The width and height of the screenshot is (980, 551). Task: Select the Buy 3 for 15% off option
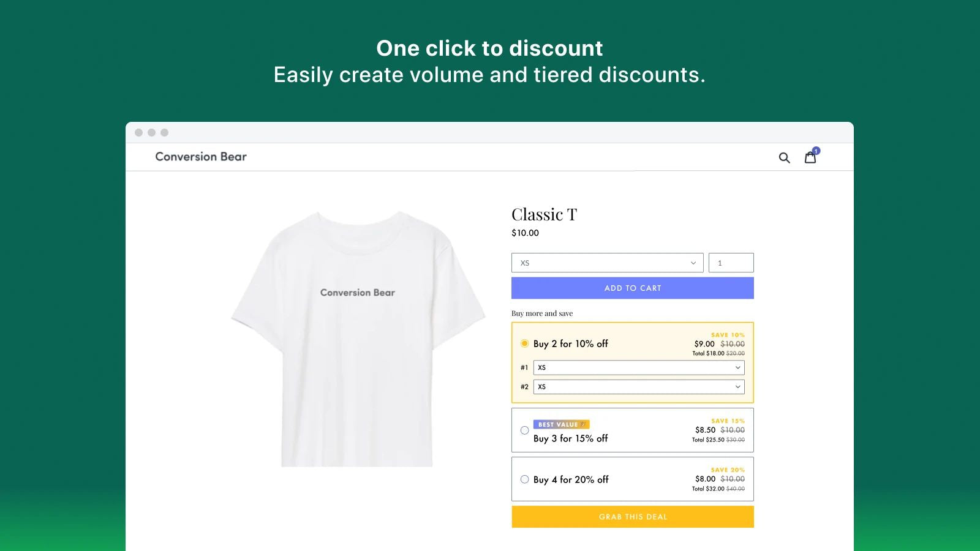(x=525, y=430)
